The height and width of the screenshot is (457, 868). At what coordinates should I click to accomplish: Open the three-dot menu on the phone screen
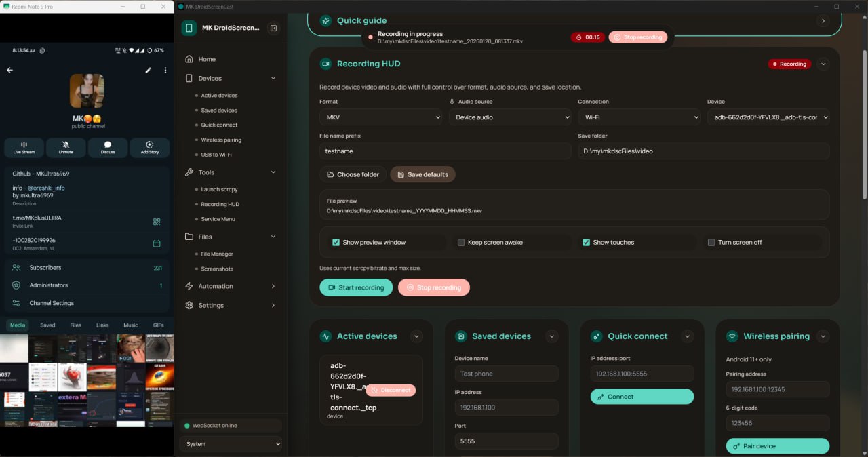pos(165,70)
